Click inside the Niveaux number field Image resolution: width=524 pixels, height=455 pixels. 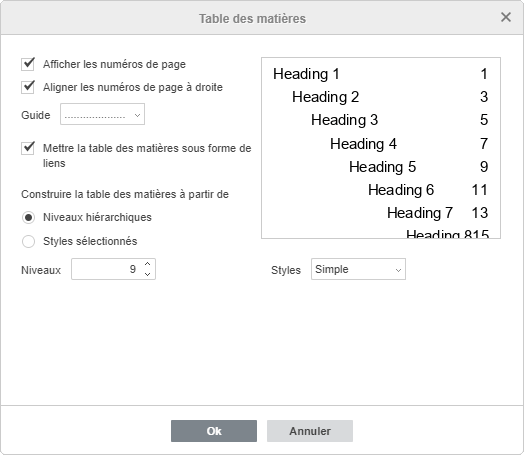pos(106,269)
